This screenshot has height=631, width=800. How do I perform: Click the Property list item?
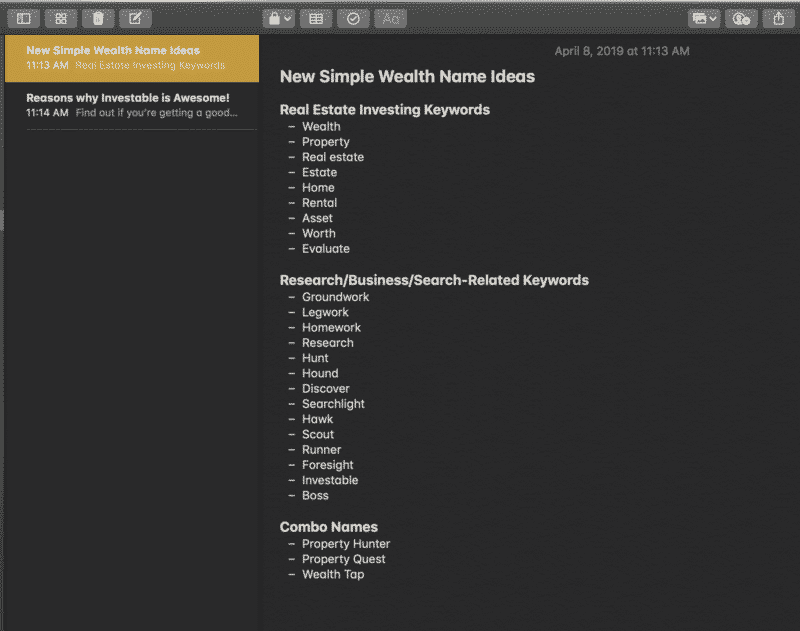point(326,142)
